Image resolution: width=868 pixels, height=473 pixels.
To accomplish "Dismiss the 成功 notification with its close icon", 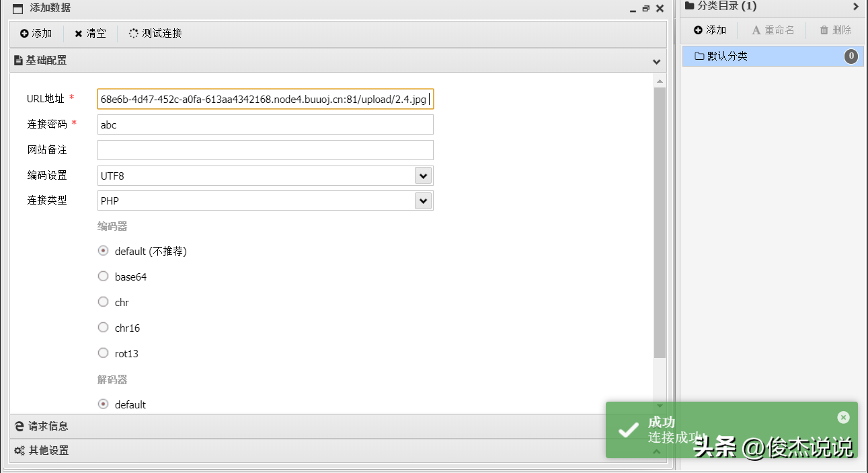I will [x=843, y=418].
